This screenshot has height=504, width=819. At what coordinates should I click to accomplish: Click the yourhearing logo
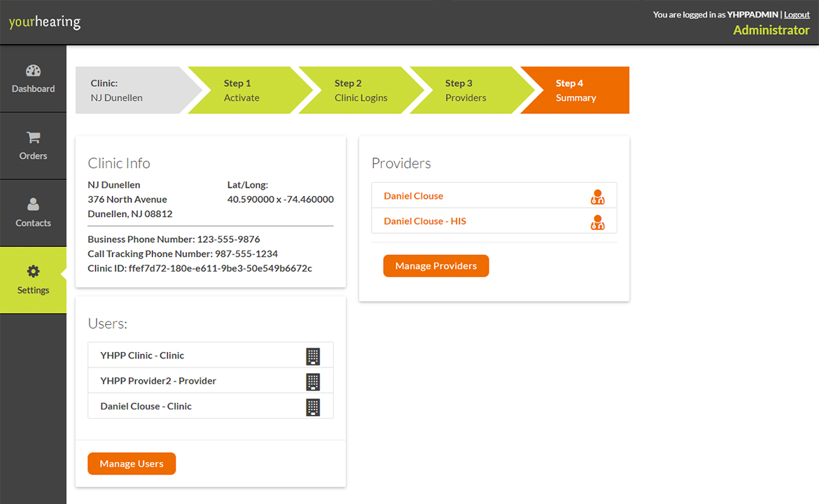coord(45,22)
